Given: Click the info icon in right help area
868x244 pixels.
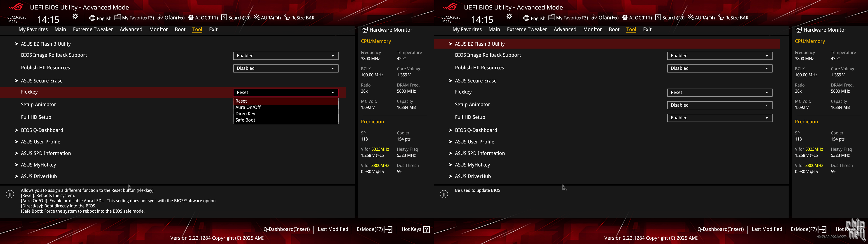Looking at the screenshot, I should coord(444,194).
